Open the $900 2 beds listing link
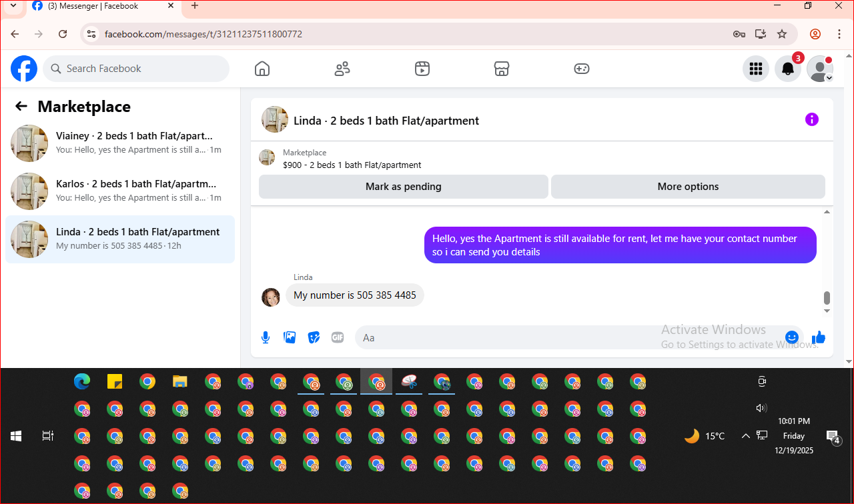 [352, 165]
